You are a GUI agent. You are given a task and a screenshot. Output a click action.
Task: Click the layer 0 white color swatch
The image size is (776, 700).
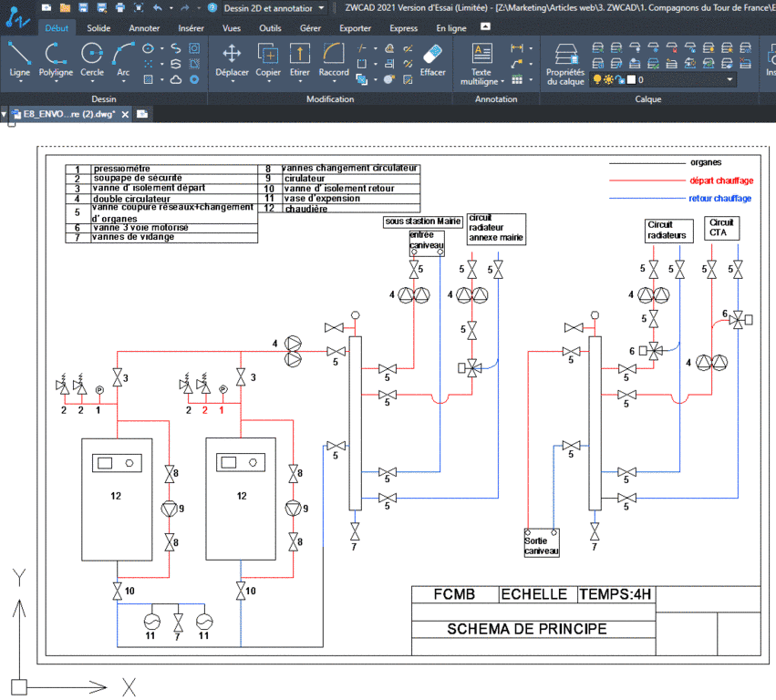631,79
